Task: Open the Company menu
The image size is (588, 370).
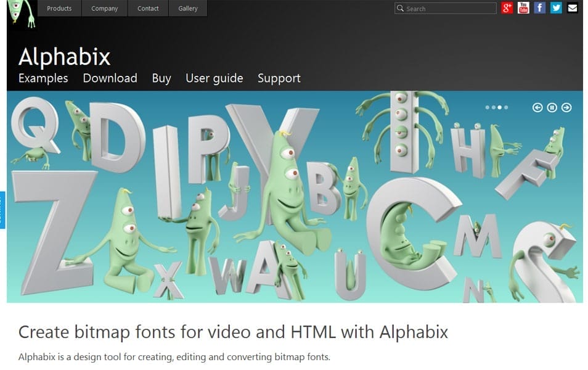Action: coord(104,8)
